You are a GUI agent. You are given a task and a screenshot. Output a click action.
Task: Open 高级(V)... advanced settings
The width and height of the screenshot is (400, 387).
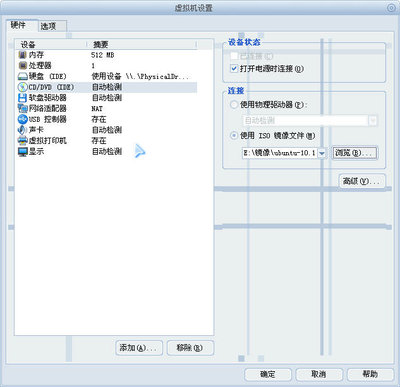(x=362, y=181)
